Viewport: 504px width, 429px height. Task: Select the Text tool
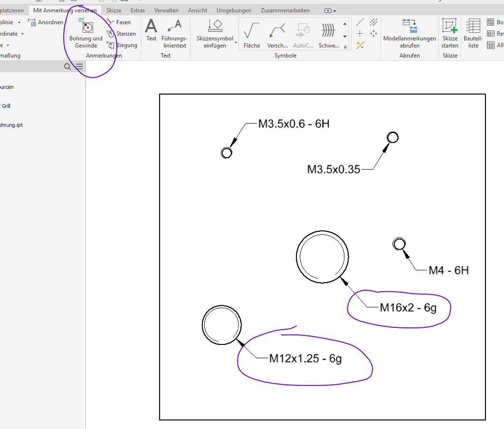click(151, 31)
